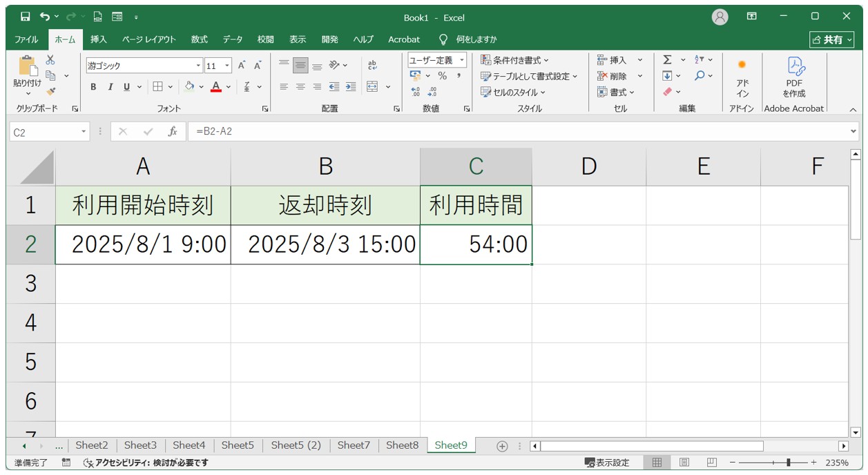Click the Decrease Indent icon

334,87
